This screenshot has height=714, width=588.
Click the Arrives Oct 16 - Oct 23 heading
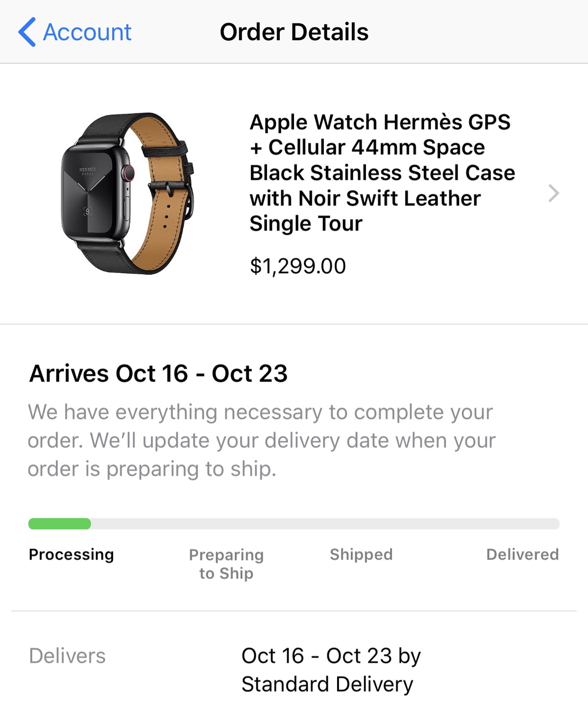point(158,374)
